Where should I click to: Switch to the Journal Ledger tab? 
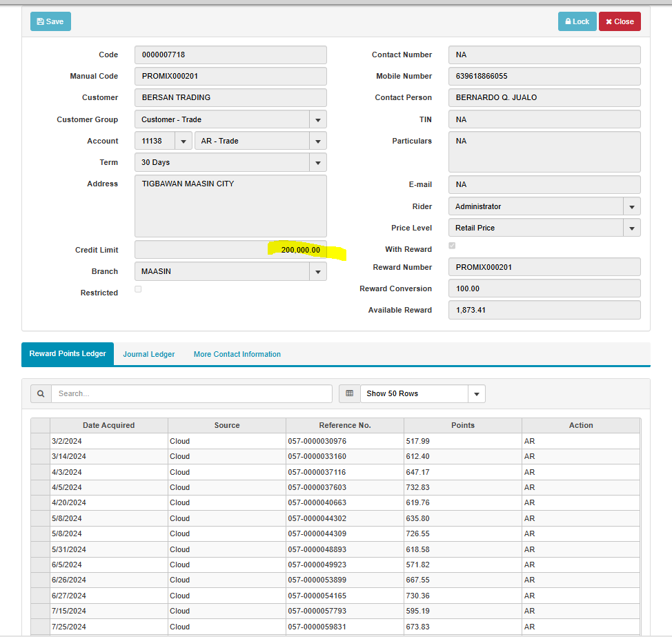point(149,354)
